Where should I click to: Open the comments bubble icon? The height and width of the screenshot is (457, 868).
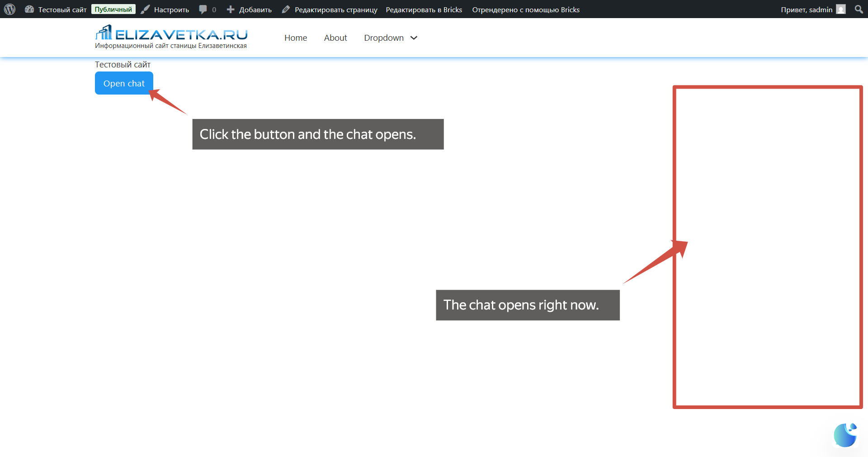203,9
